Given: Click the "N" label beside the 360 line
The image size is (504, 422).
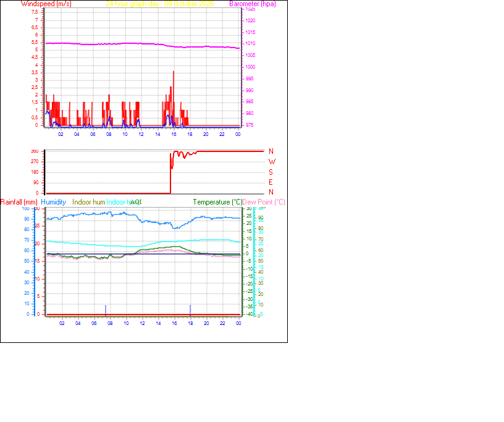Looking at the screenshot, I should click(271, 151).
